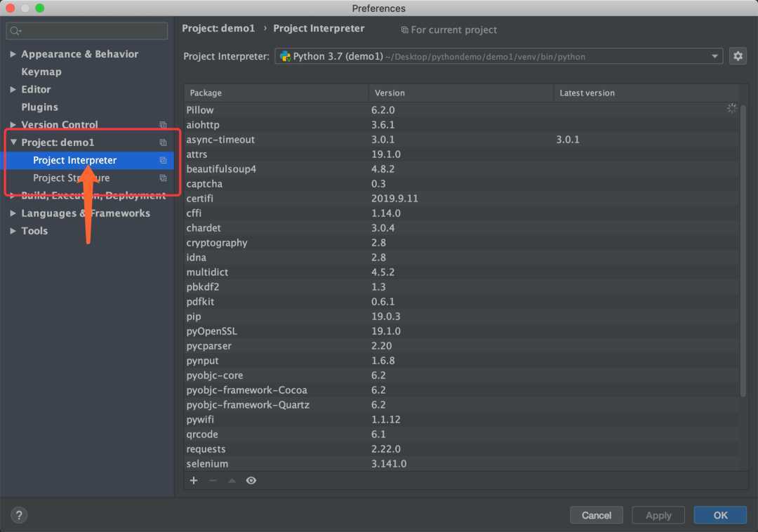Click the package list scrollbar
The image size is (758, 532).
coord(743,251)
